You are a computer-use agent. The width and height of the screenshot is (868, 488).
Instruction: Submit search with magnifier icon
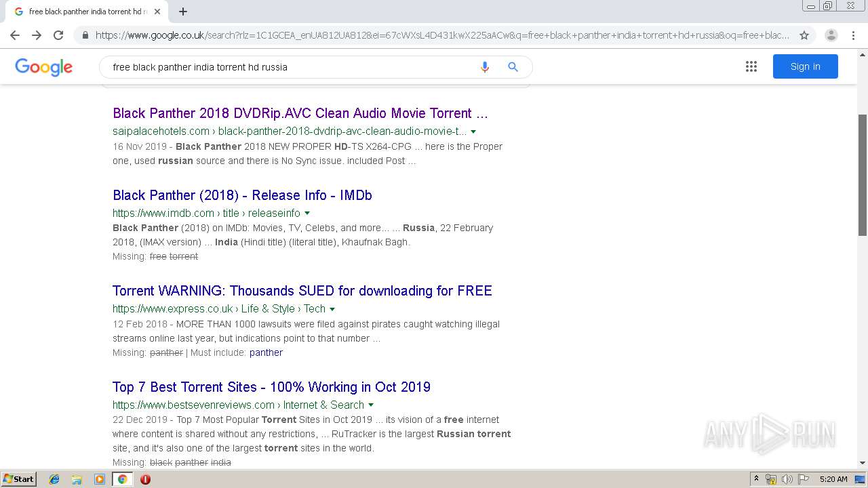point(513,67)
